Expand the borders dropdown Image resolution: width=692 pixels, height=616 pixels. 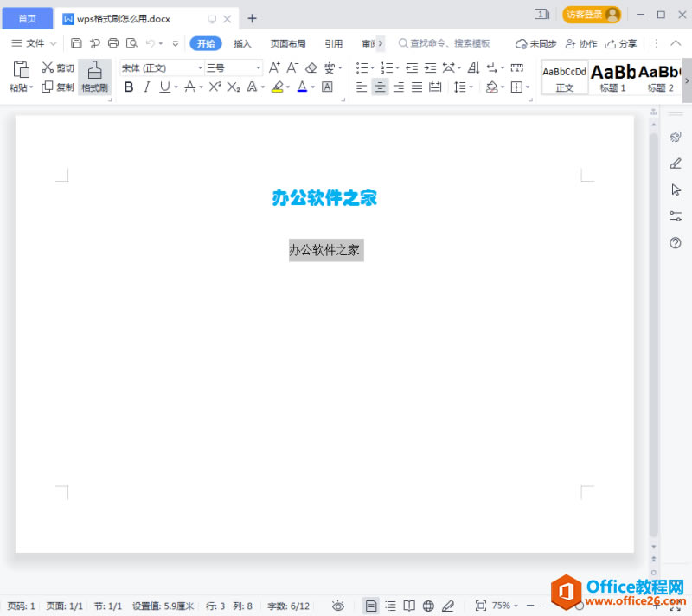tap(528, 87)
